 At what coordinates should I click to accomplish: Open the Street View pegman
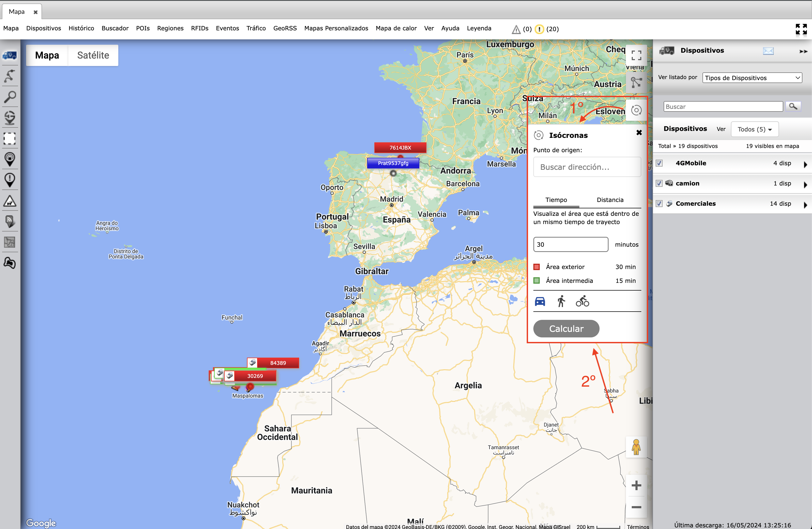(636, 447)
